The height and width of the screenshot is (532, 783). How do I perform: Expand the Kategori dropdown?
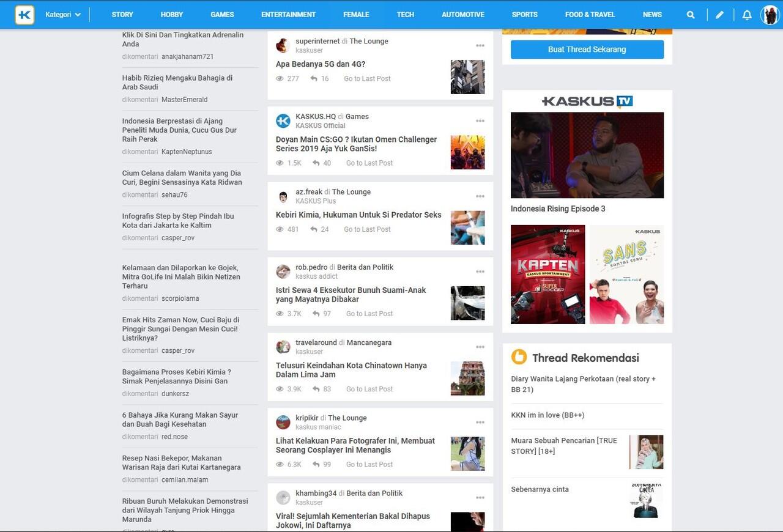coord(63,15)
